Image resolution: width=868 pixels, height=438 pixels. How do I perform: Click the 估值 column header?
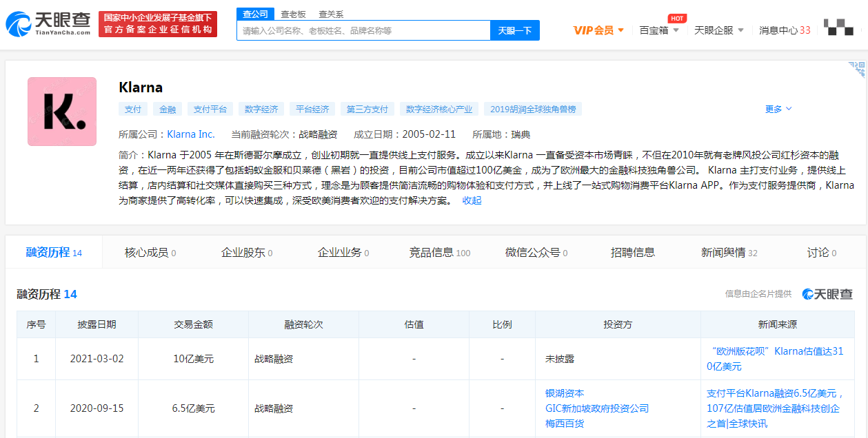tap(414, 324)
